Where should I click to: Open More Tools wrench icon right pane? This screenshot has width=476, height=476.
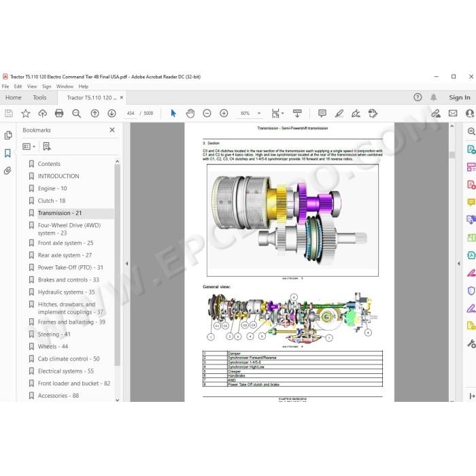(471, 343)
